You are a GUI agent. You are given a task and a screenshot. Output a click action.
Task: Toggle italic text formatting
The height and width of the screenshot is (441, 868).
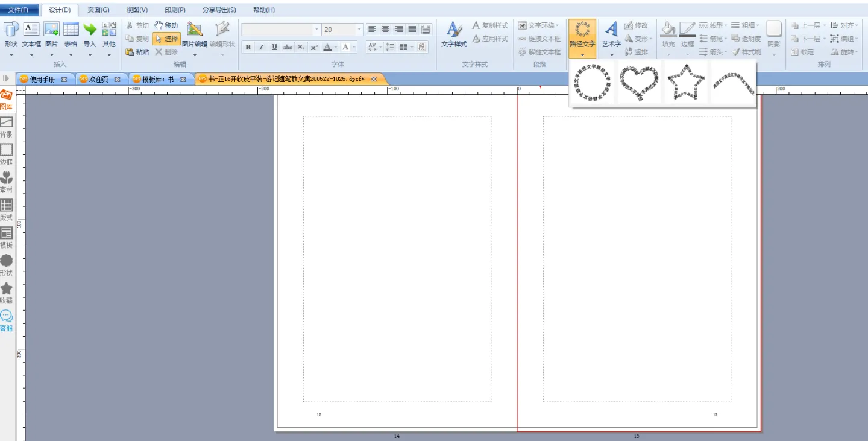(261, 47)
